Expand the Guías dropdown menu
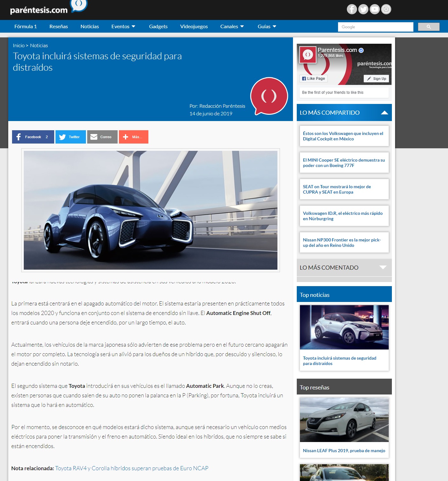The image size is (448, 481). [267, 27]
